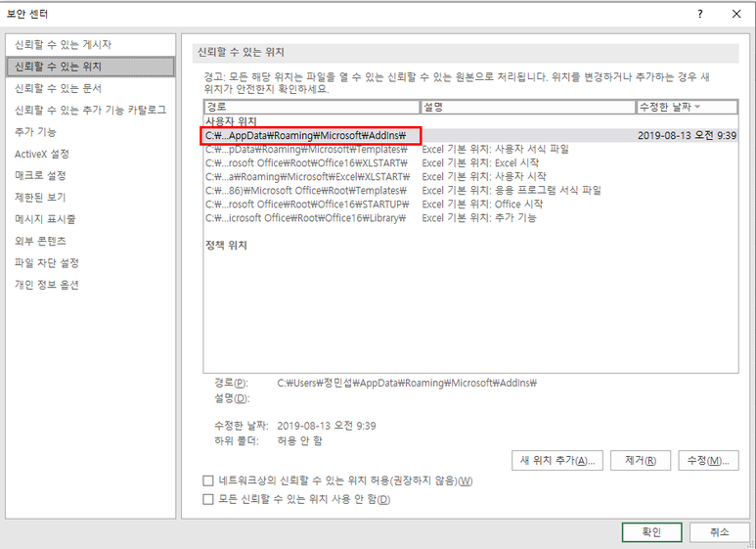Open help with the question mark icon
Image resolution: width=756 pixels, height=549 pixels.
[700, 14]
